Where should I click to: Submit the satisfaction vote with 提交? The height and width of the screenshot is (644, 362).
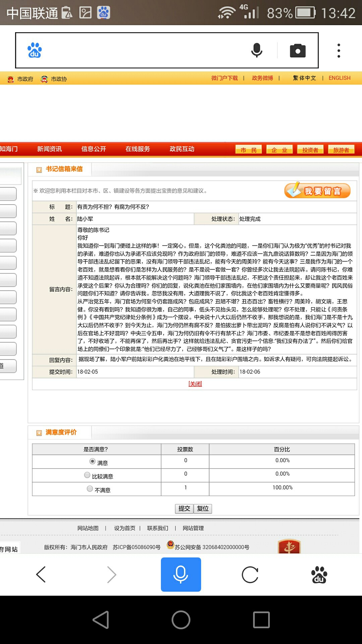point(184,508)
